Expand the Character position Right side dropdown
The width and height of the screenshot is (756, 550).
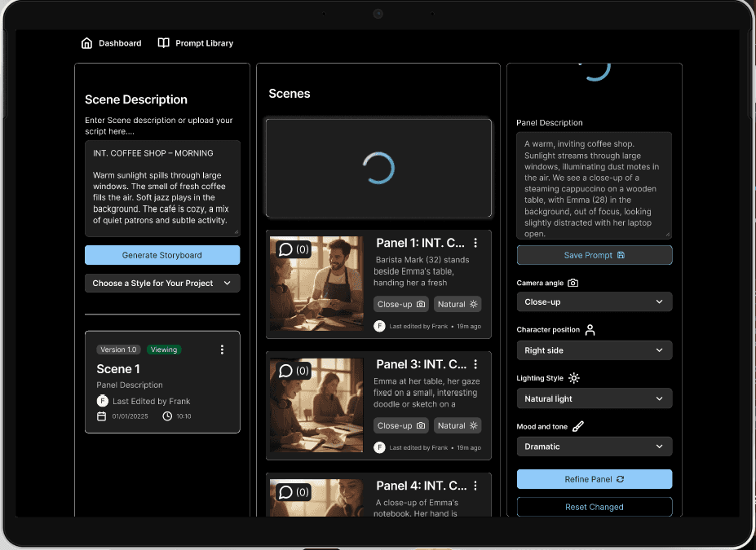595,350
